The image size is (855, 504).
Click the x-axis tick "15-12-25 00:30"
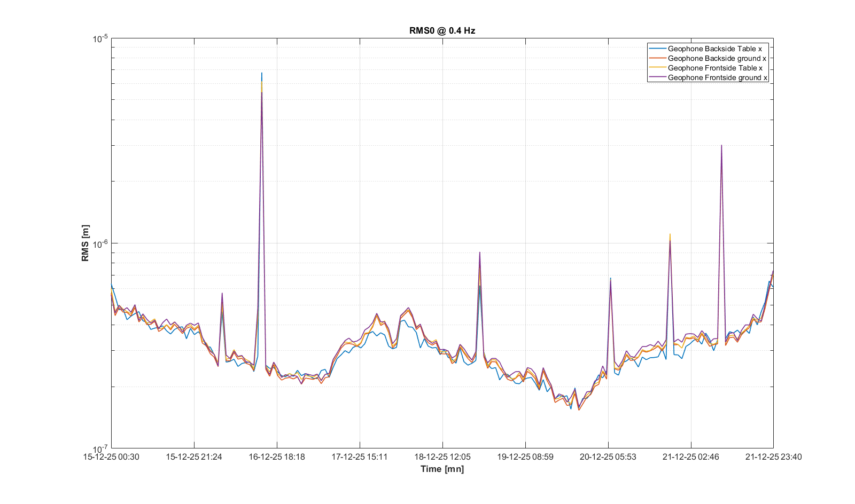[111, 457]
